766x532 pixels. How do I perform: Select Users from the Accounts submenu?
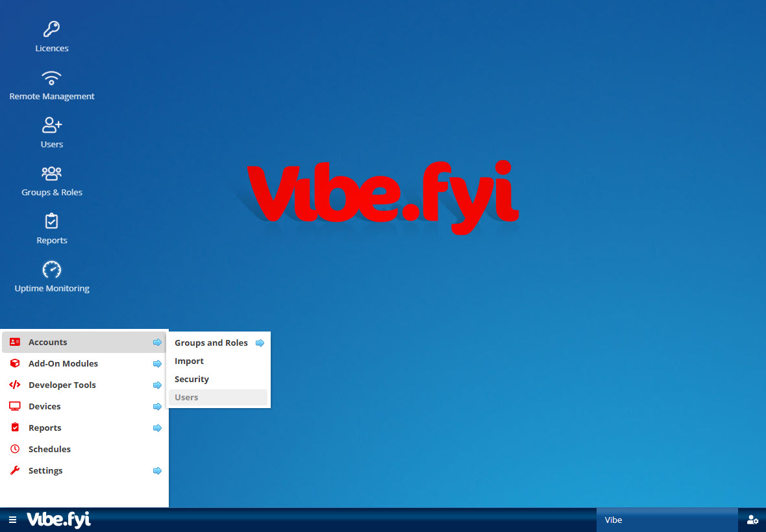point(186,398)
